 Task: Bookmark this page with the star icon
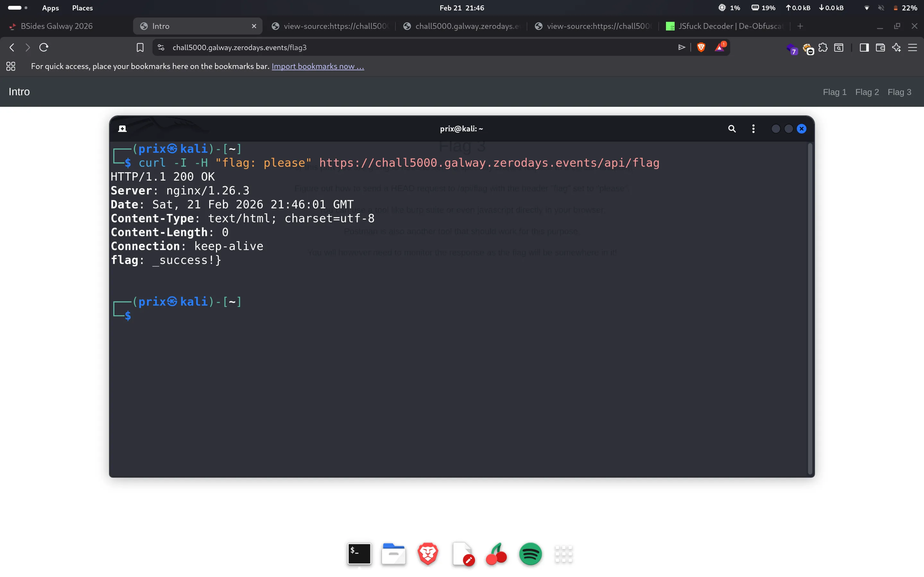tap(140, 47)
